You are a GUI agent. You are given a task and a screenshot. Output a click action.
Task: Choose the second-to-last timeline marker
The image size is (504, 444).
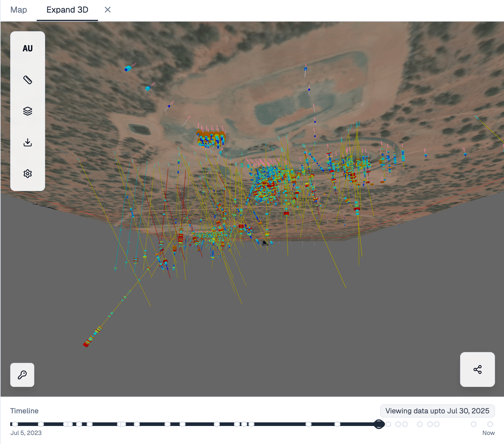[474, 424]
